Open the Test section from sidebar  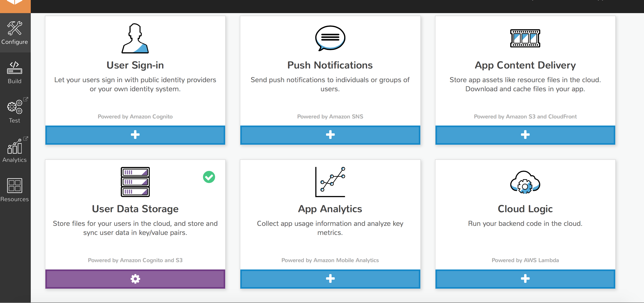[x=15, y=111]
